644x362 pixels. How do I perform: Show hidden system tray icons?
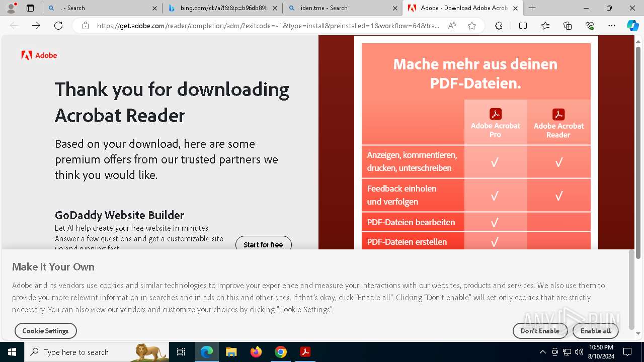pos(542,352)
